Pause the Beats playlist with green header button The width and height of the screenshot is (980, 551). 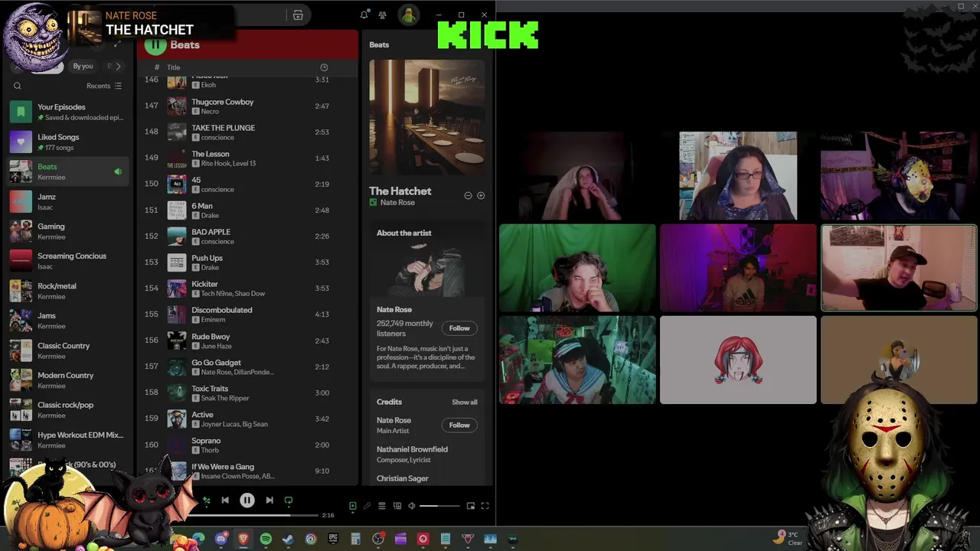click(x=155, y=44)
